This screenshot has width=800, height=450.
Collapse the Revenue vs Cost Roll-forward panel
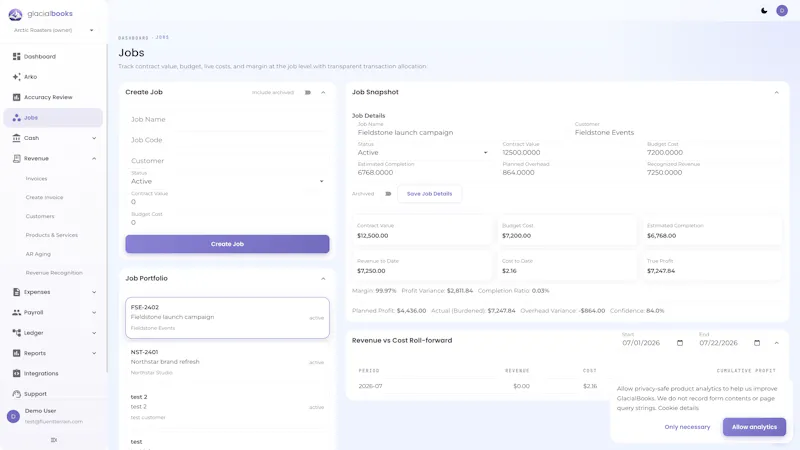tap(777, 343)
